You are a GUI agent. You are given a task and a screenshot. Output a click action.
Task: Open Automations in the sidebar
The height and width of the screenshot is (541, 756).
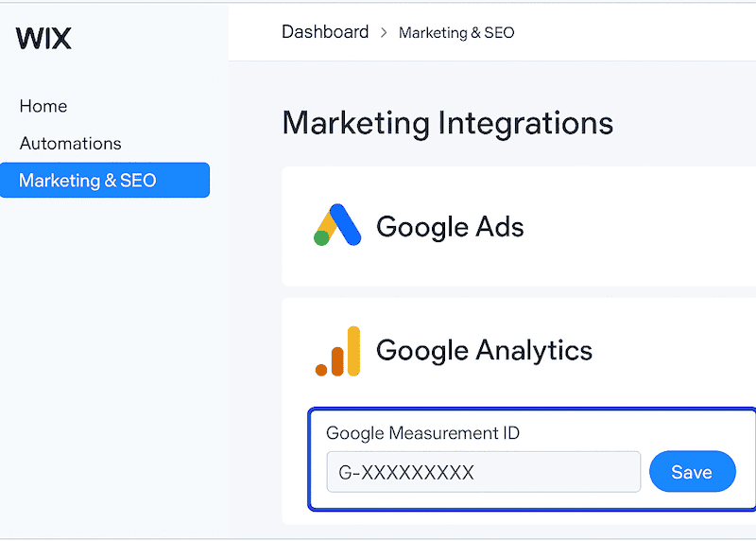(70, 144)
